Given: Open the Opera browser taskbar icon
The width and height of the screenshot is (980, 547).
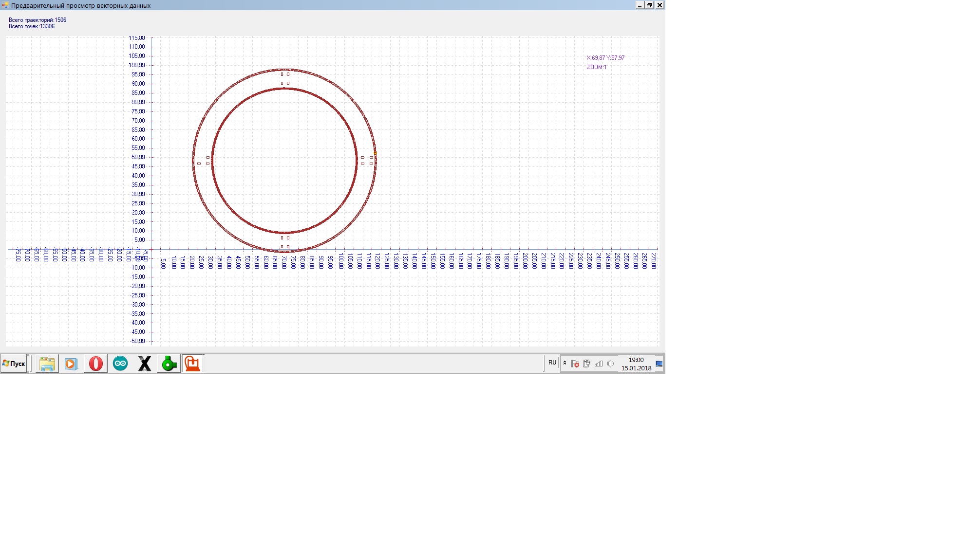Looking at the screenshot, I should tap(96, 364).
